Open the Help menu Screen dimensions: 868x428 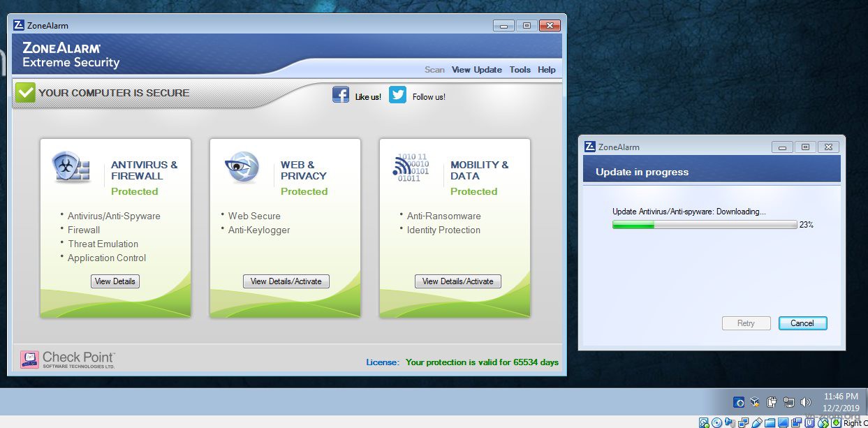[x=547, y=70]
